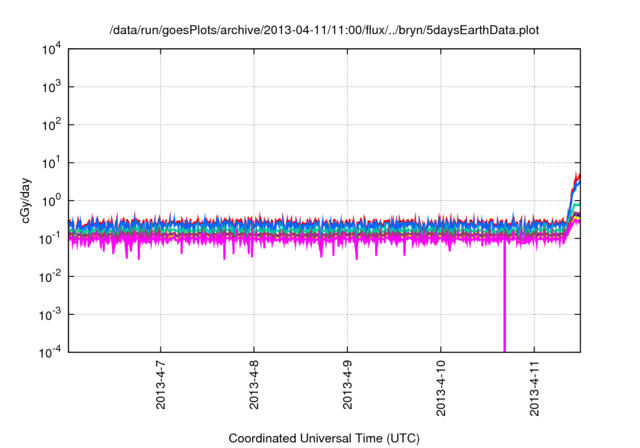Screen dimensions: 640x448
Task: Click the red line's peak at the plot's end
Action: pyautogui.click(x=577, y=176)
